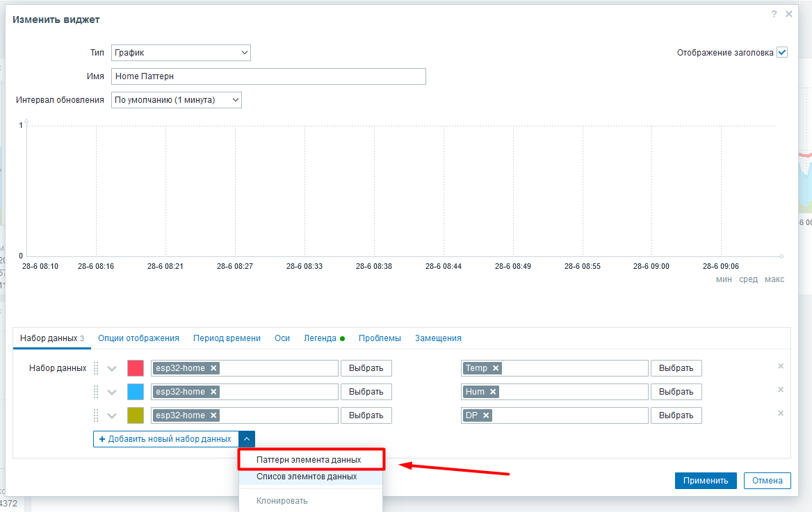Image resolution: width=812 pixels, height=512 pixels.
Task: Expand the red data set settings chevron
Action: pyautogui.click(x=112, y=369)
